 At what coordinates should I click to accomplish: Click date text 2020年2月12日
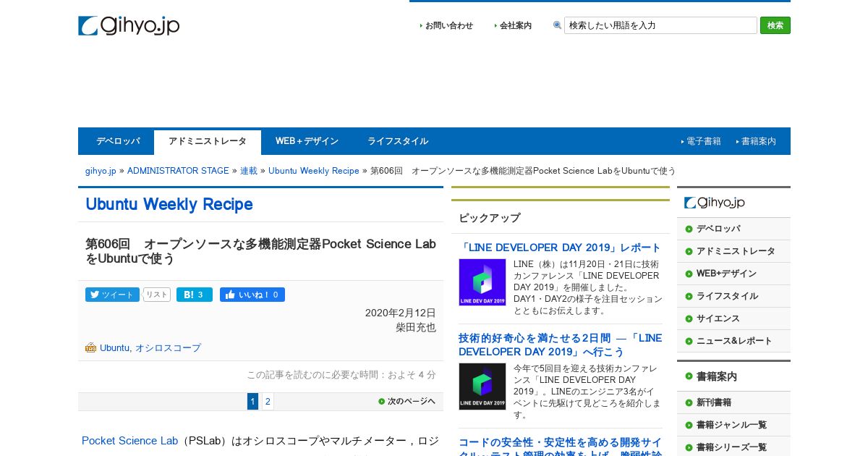click(x=401, y=313)
